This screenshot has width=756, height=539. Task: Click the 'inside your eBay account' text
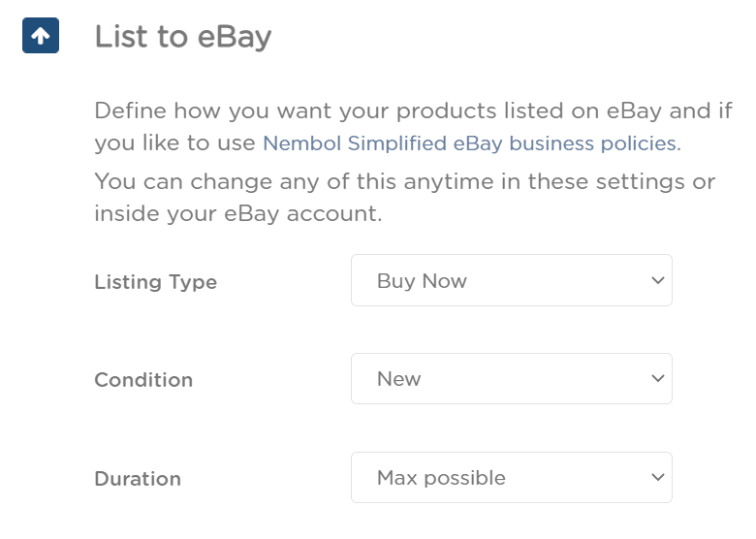click(x=238, y=214)
